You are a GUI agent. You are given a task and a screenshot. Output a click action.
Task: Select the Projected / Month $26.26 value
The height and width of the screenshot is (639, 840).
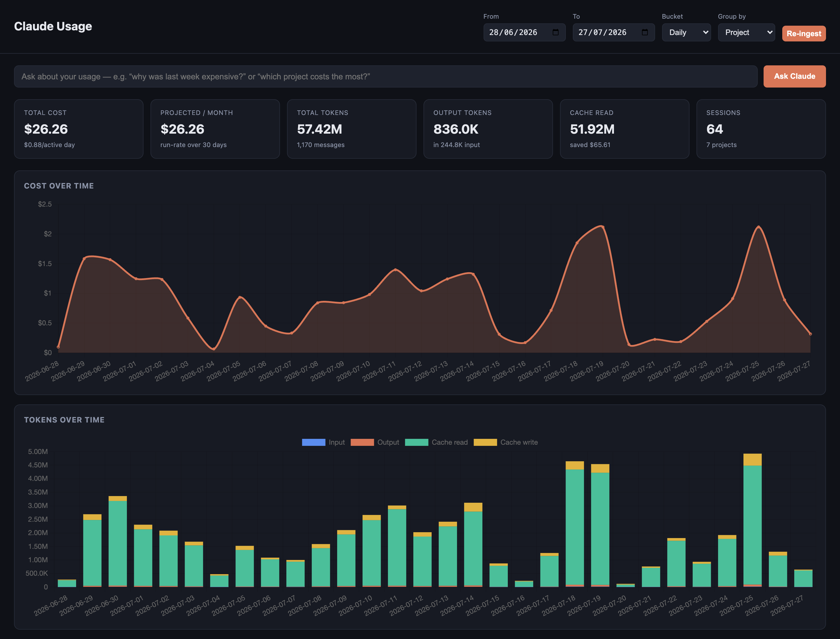pos(183,129)
